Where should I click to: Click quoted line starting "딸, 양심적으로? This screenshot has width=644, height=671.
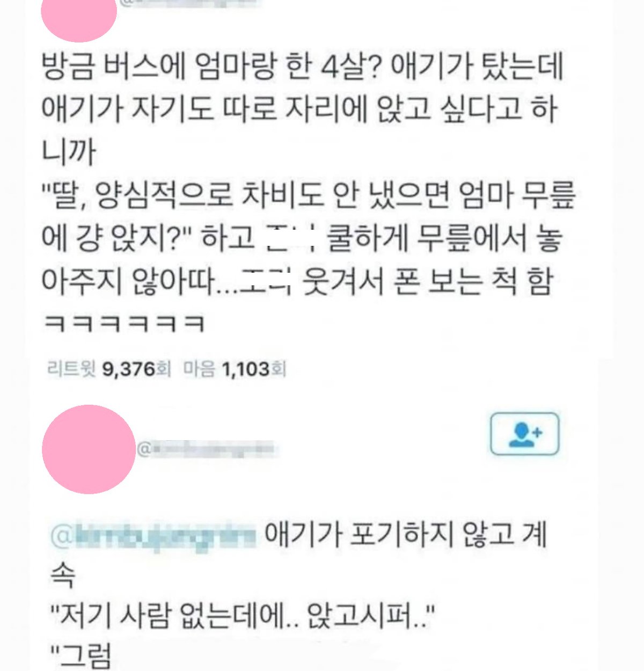click(309, 195)
